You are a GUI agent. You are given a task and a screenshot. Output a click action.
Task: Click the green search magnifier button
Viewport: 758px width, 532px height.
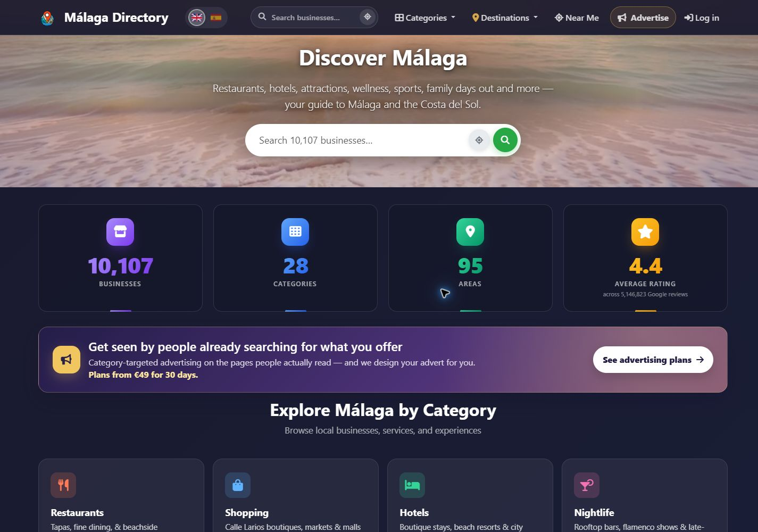coord(505,140)
